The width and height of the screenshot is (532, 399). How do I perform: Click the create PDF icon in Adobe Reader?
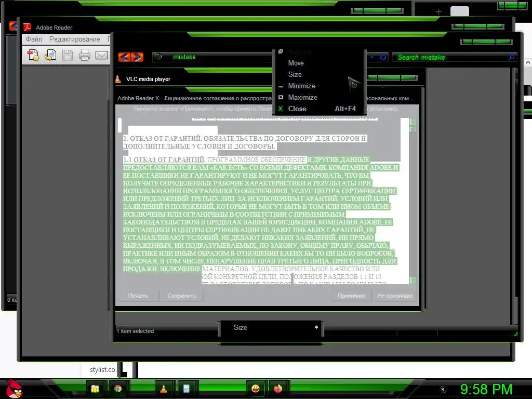click(x=33, y=55)
